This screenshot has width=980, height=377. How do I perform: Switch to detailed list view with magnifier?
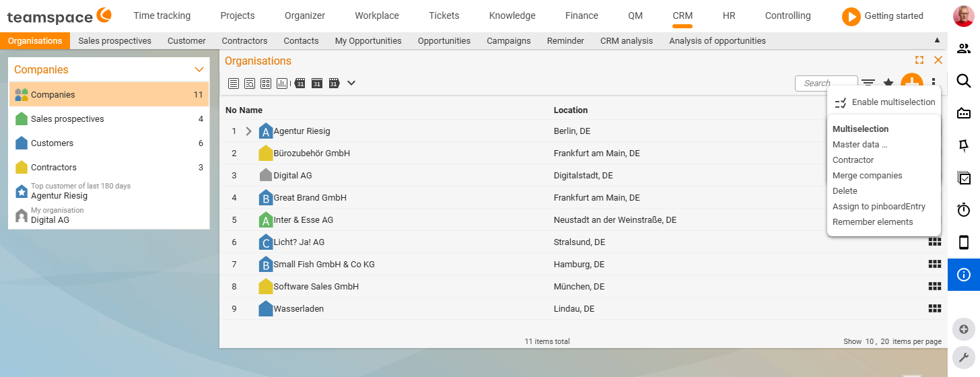click(250, 83)
